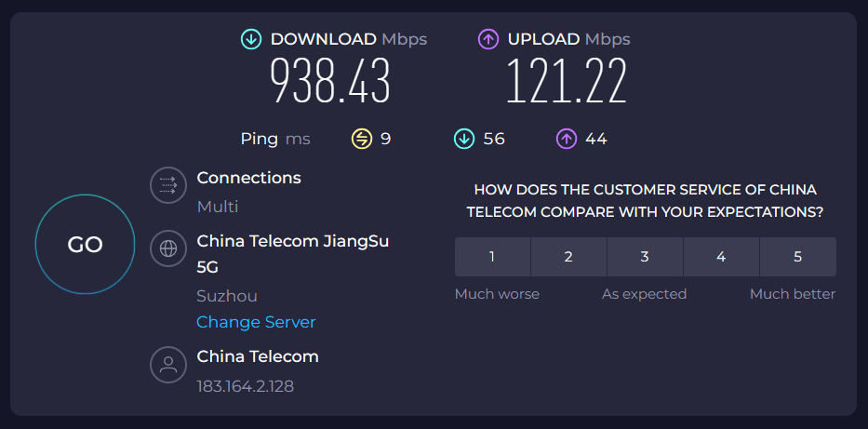The width and height of the screenshot is (868, 429).
Task: Click the IP address 183.164.2.128
Action: point(246,386)
